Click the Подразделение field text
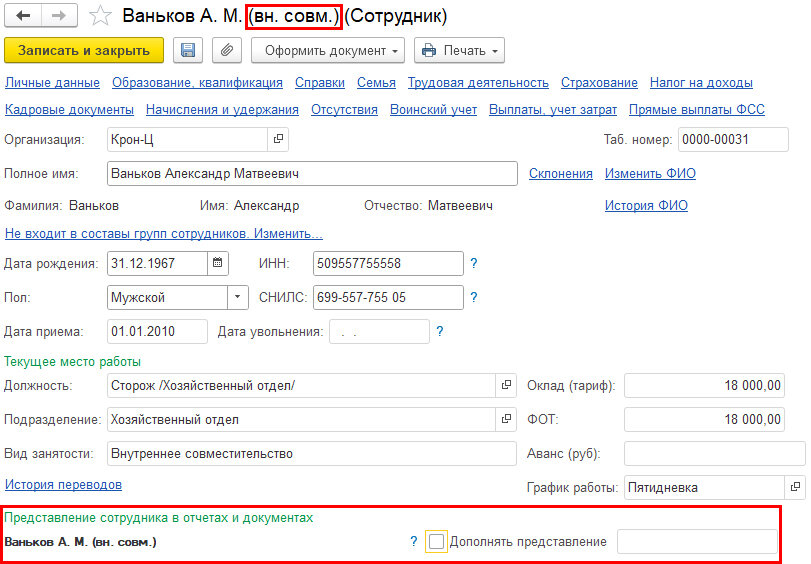Screen dimensions: 811x564 coord(302,419)
